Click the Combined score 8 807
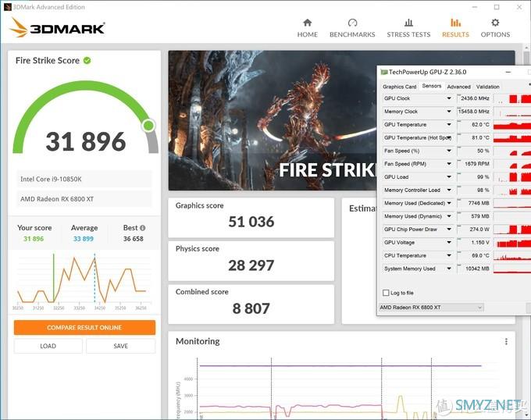 point(251,308)
